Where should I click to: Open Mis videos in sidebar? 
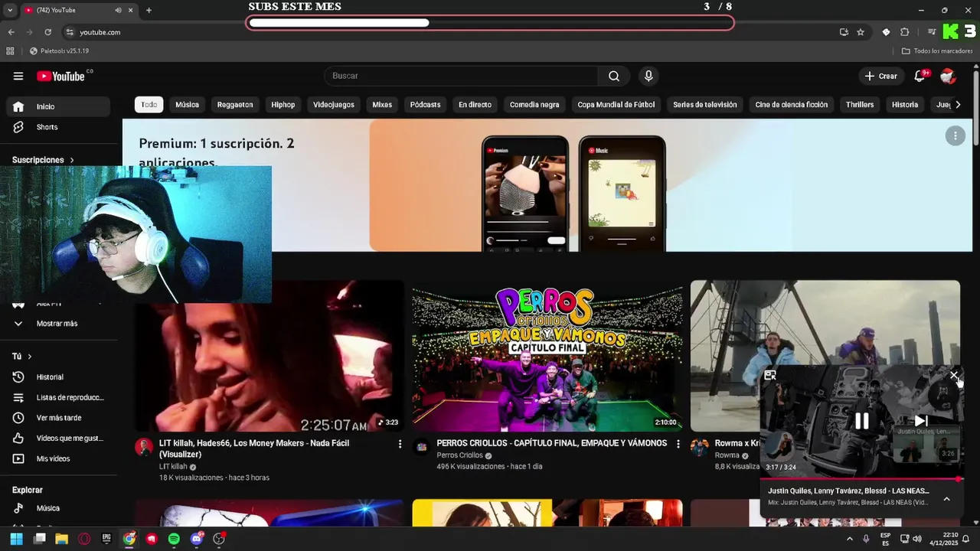[x=58, y=458]
